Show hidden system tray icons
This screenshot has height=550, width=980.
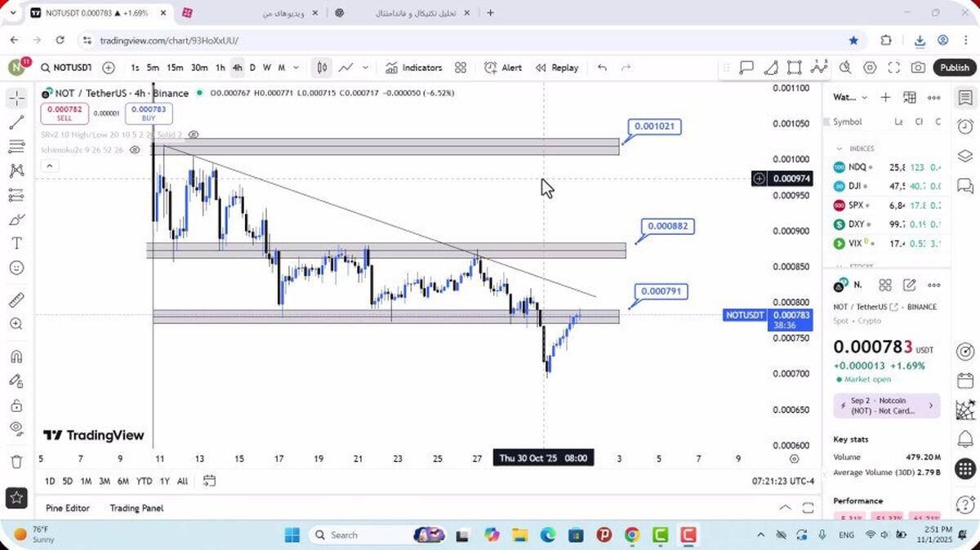pos(760,535)
